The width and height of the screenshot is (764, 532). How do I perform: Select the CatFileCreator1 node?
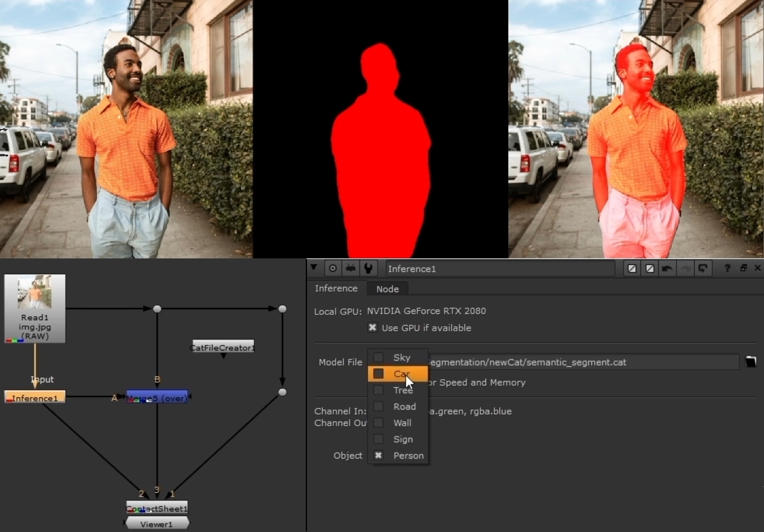coord(223,348)
